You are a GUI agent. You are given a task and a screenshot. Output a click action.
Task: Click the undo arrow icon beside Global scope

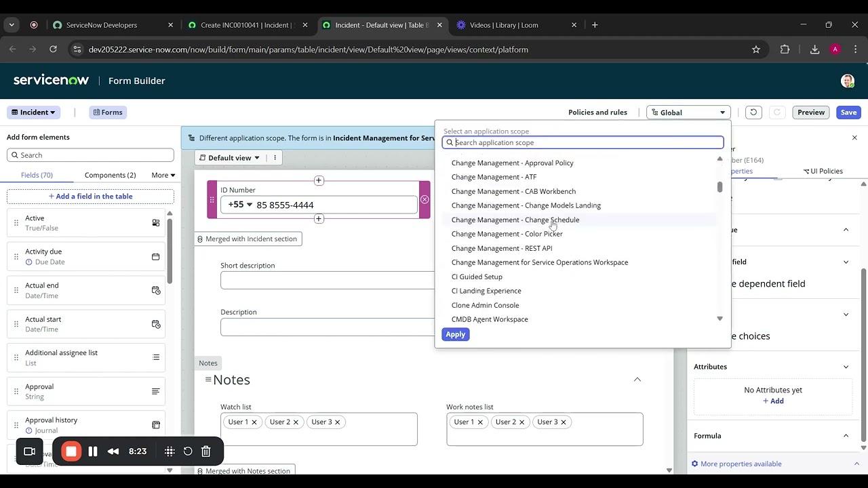753,113
